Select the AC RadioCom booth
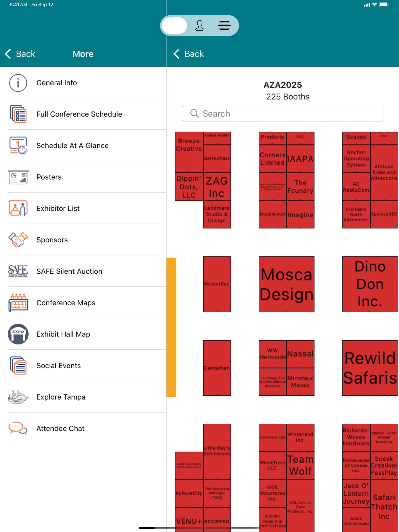This screenshot has width=399, height=532. [x=356, y=187]
